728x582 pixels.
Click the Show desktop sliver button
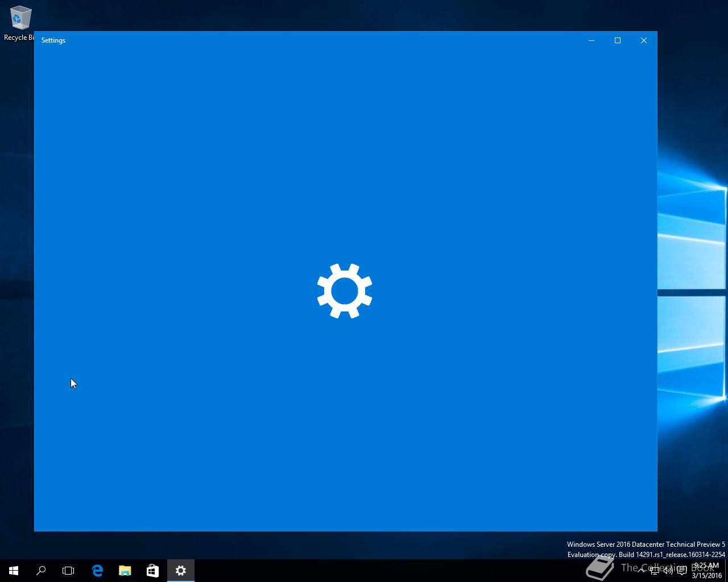[726, 571]
